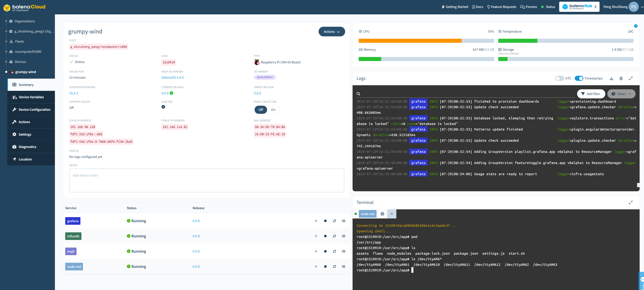Restart the mqtt service

pyautogui.click(x=335, y=251)
